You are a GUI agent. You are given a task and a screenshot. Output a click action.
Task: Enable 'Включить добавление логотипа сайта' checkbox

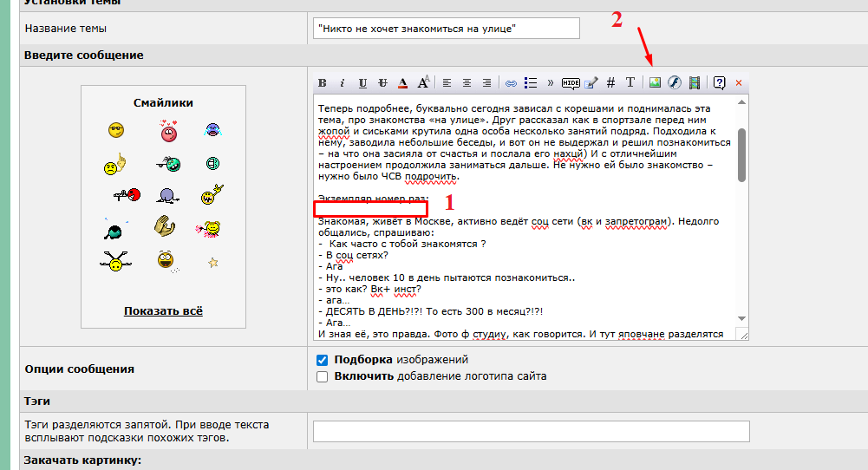point(323,377)
